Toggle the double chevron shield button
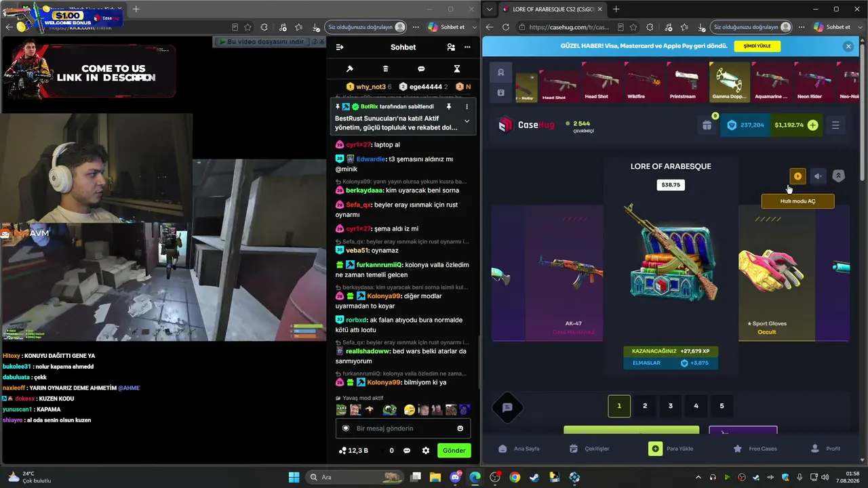Image resolution: width=868 pixels, height=488 pixels. coord(838,176)
